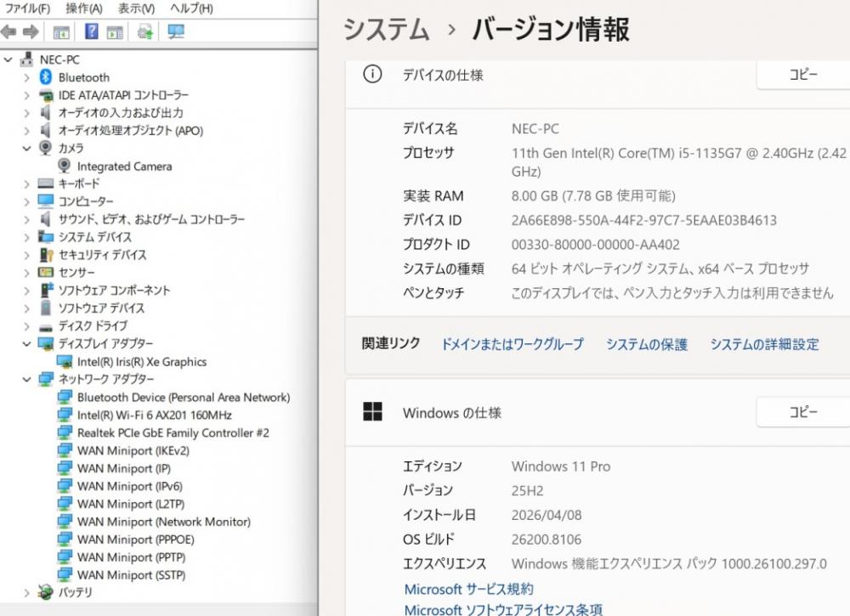The height and width of the screenshot is (616, 850).
Task: Click the コンピューター category icon
Action: (x=46, y=201)
